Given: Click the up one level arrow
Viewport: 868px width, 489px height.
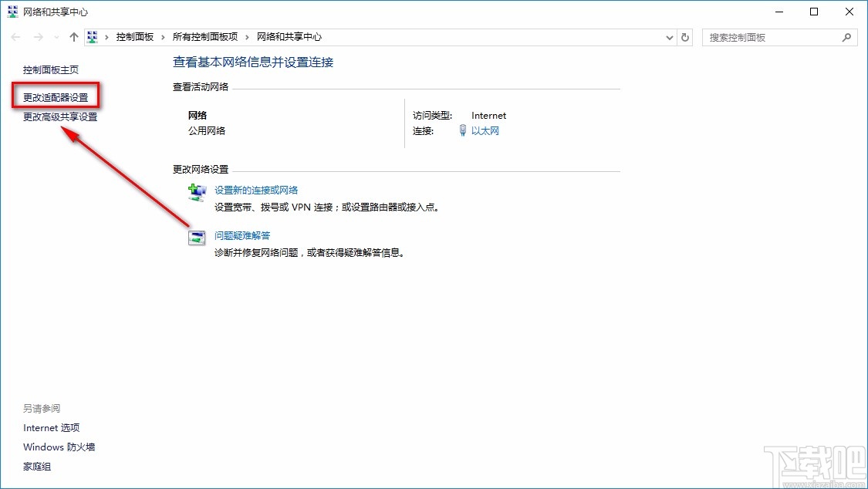Looking at the screenshot, I should [73, 36].
